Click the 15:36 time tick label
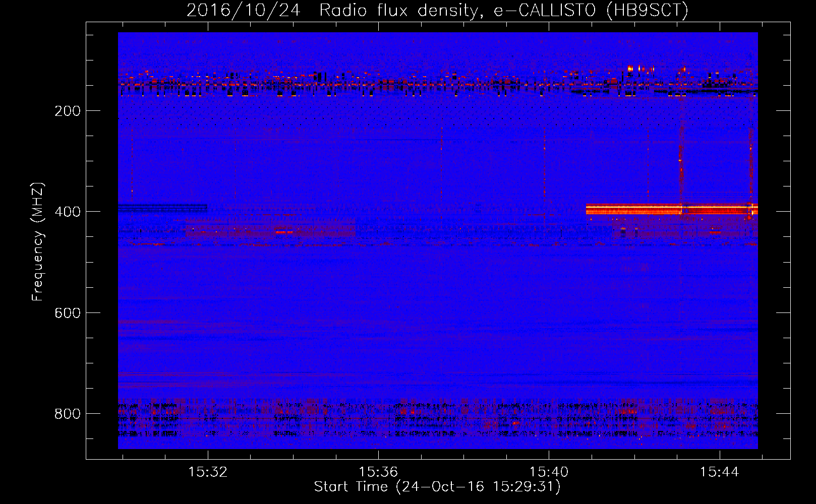 378,472
